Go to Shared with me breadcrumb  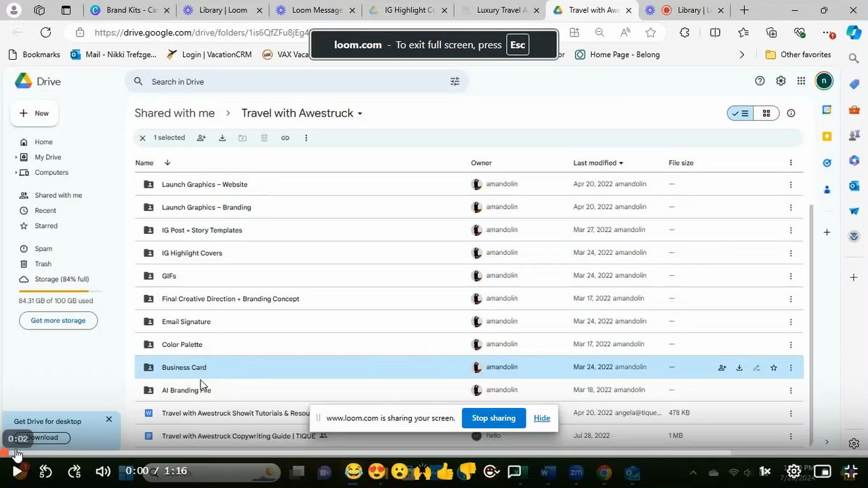tap(175, 113)
